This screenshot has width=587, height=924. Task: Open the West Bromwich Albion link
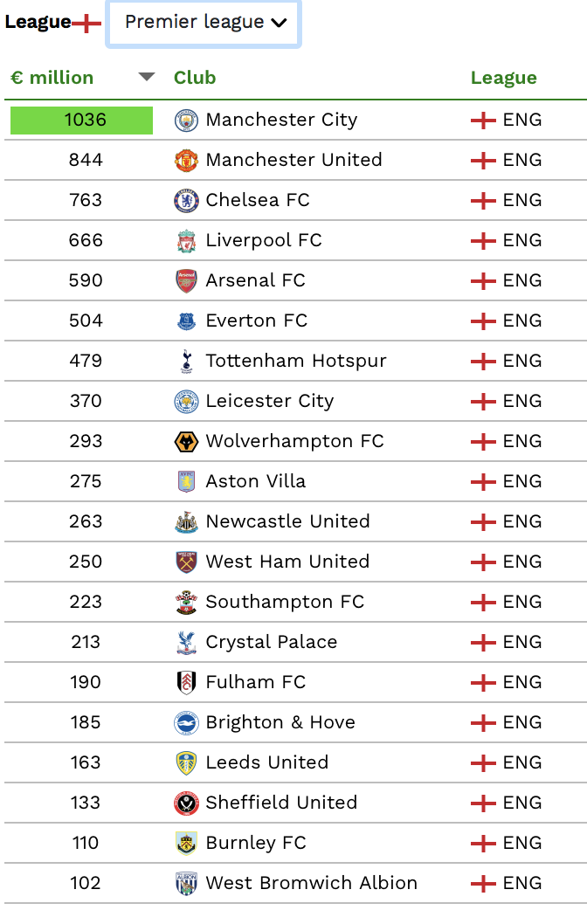coord(311,883)
